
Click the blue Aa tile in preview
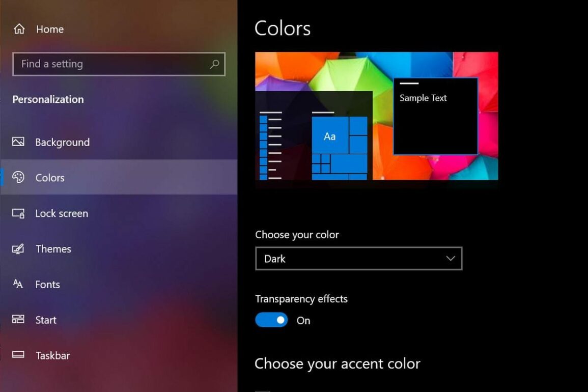click(x=330, y=136)
